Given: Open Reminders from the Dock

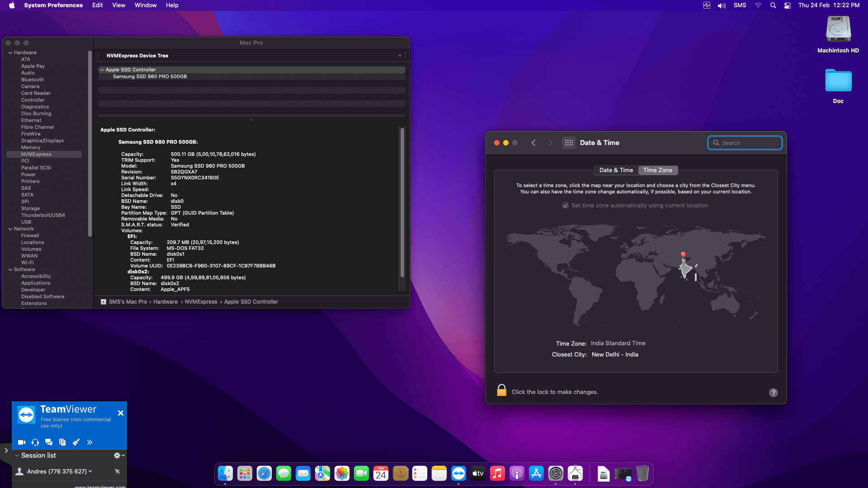Looking at the screenshot, I should pyautogui.click(x=420, y=474).
